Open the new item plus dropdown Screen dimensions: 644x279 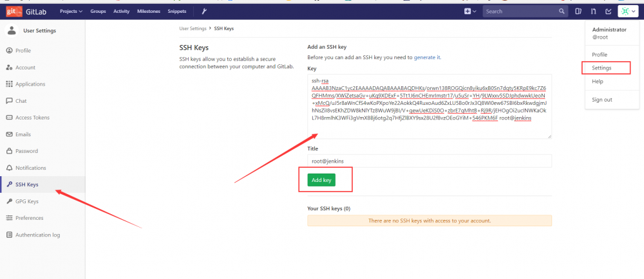[470, 11]
